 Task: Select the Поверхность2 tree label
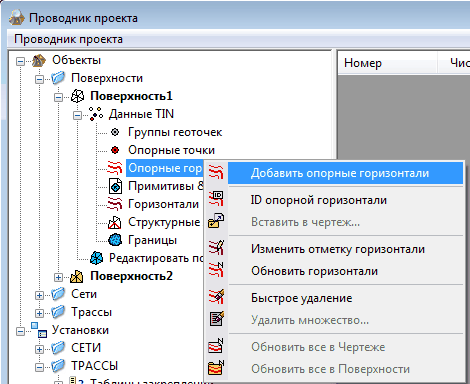pos(131,276)
